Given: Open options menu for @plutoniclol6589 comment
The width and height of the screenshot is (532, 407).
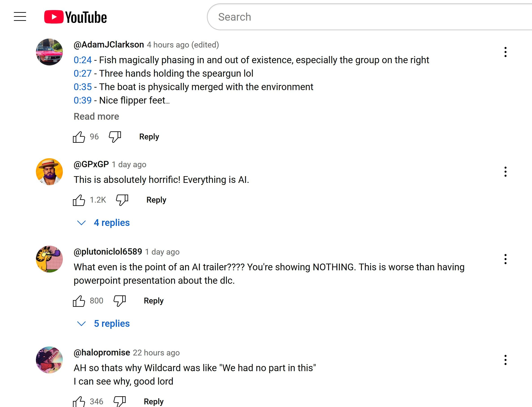Looking at the screenshot, I should [505, 259].
